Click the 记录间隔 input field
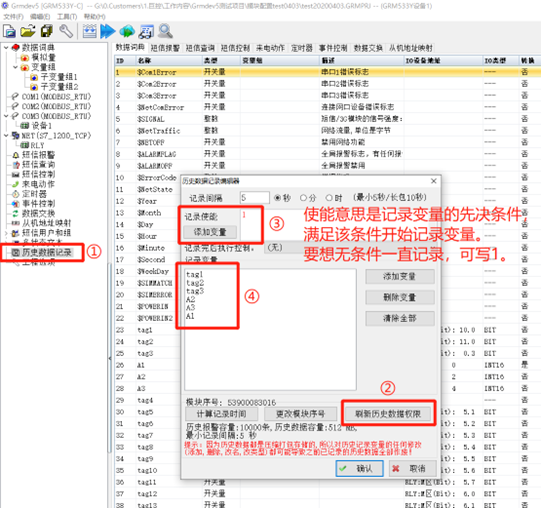The image size is (541, 508). pos(255,198)
